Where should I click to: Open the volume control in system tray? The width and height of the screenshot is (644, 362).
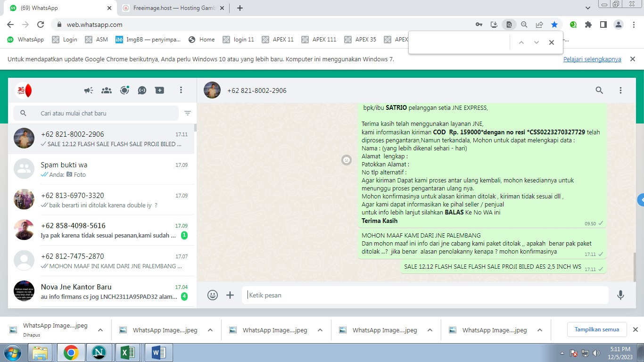click(596, 353)
